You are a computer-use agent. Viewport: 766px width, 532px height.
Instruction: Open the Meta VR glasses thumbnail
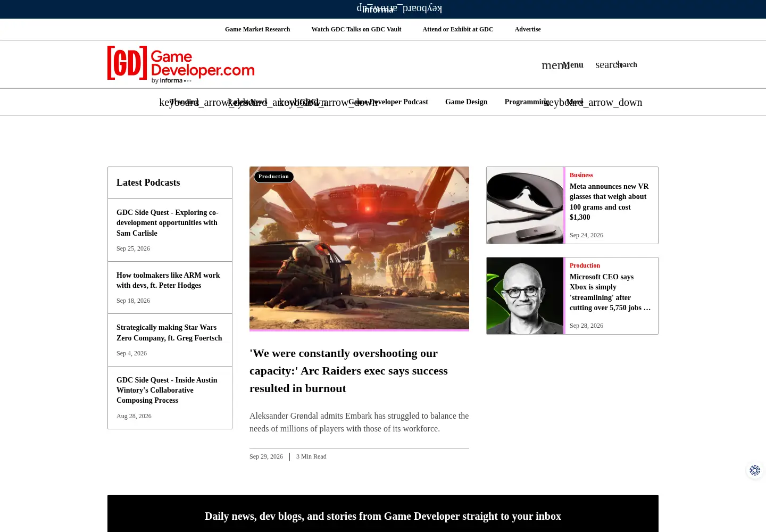tap(525, 205)
